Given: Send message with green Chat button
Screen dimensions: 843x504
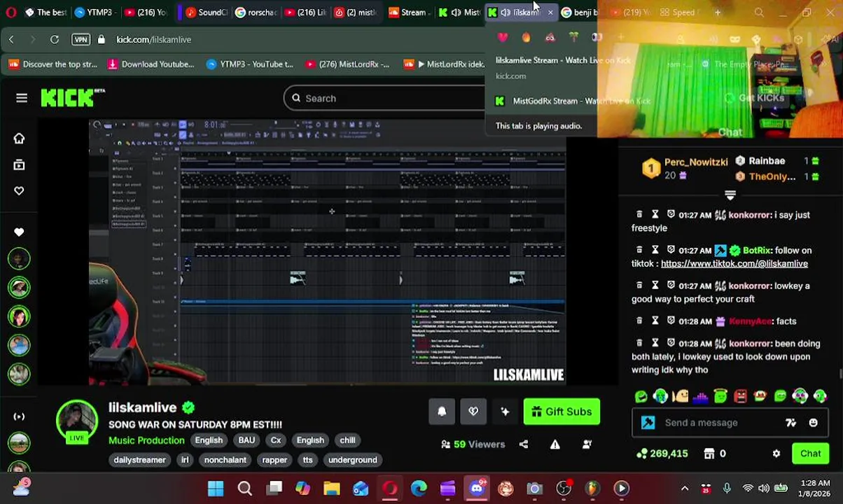Looking at the screenshot, I should point(810,454).
